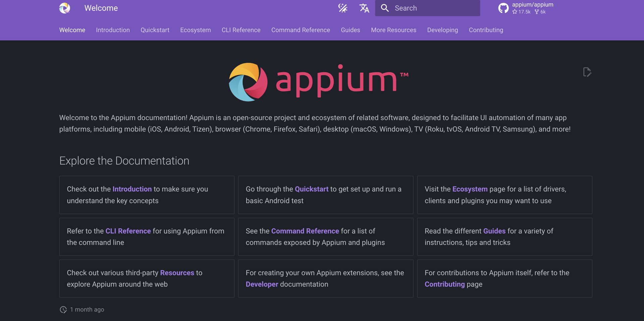
Task: Open the Quickstart link in the card
Action: click(x=311, y=189)
